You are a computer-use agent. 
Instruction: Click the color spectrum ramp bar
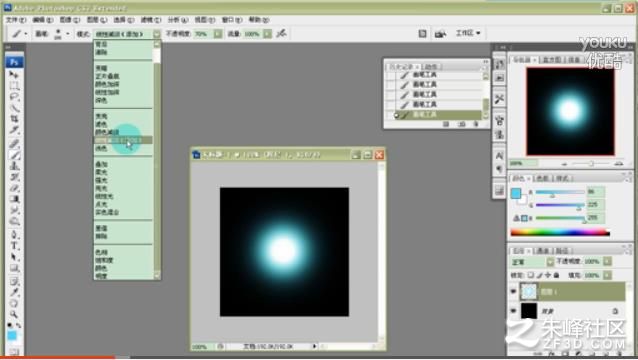click(560, 233)
